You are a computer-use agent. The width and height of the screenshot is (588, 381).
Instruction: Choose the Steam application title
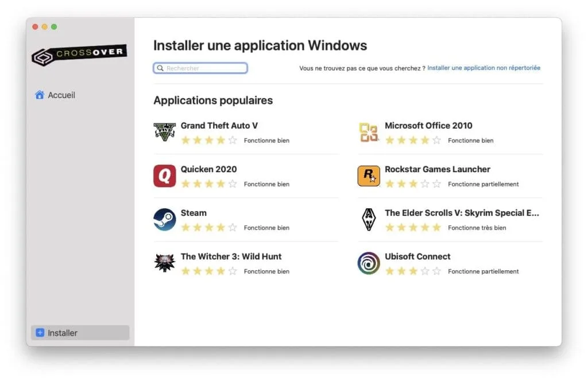pos(194,213)
